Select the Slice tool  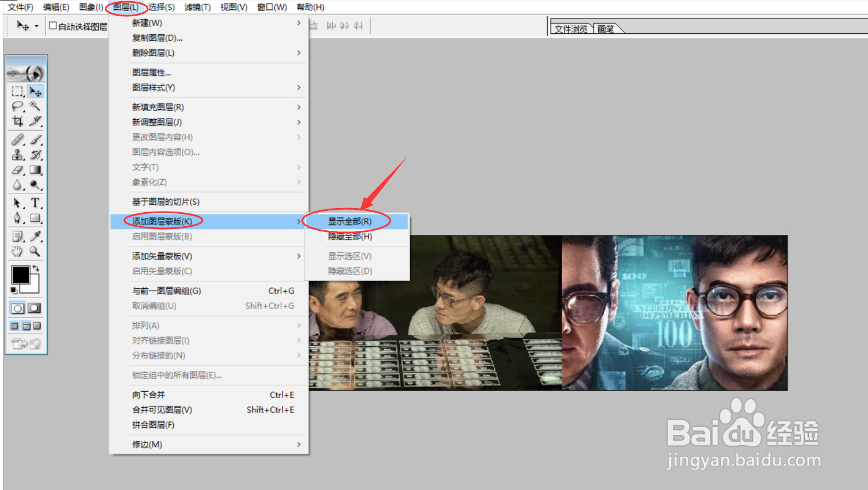[x=35, y=121]
